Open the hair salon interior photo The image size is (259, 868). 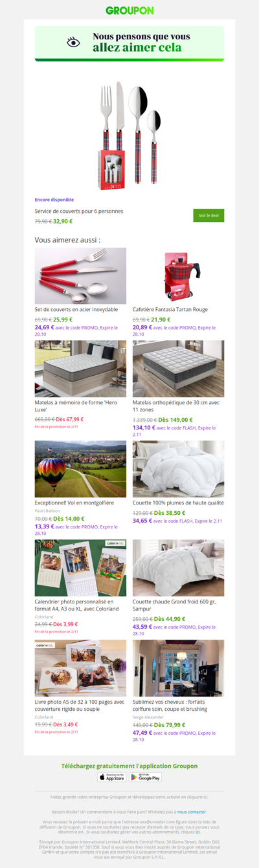pyautogui.click(x=179, y=668)
